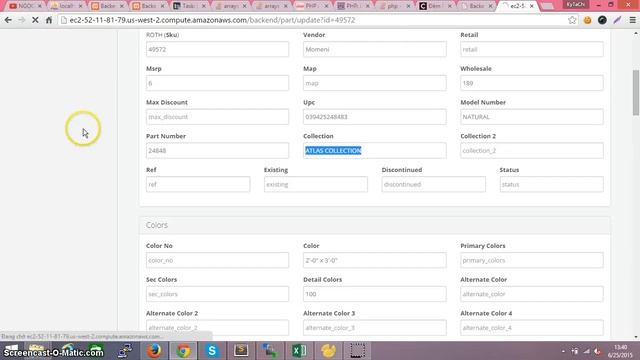Image resolution: width=640 pixels, height=360 pixels.
Task: Click the Alternate Color 3 field
Action: tap(374, 328)
